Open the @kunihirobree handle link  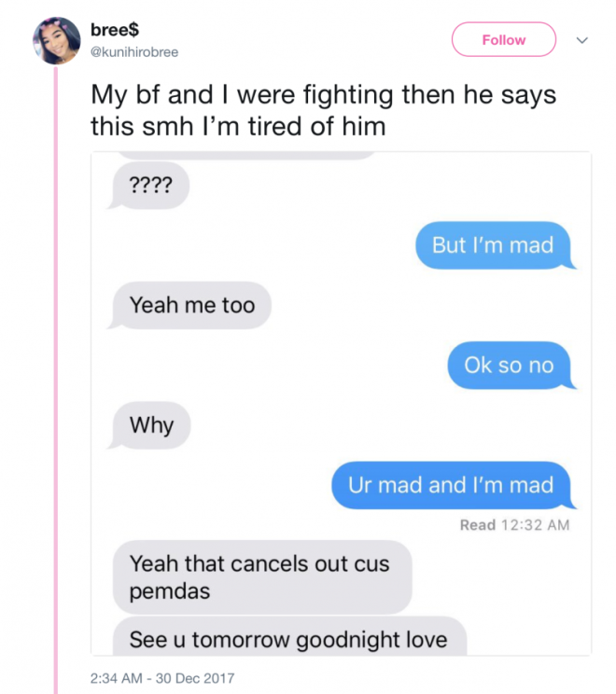point(134,52)
